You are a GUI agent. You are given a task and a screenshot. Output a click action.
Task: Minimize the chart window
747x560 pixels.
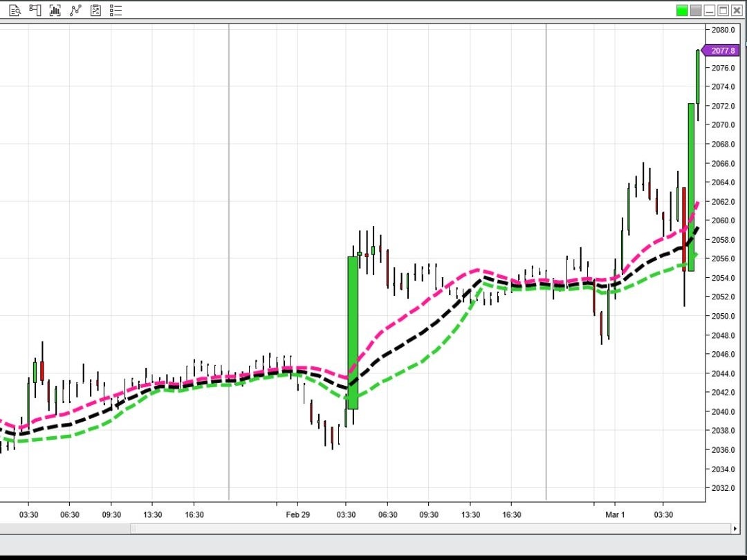[709, 10]
